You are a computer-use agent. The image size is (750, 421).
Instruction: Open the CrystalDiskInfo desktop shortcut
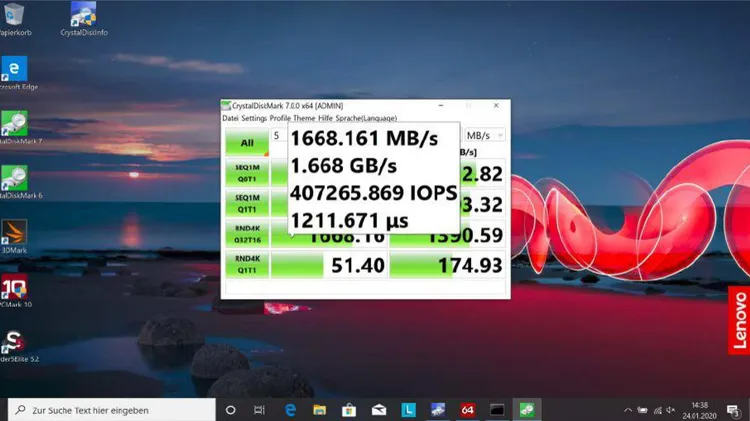pos(84,19)
